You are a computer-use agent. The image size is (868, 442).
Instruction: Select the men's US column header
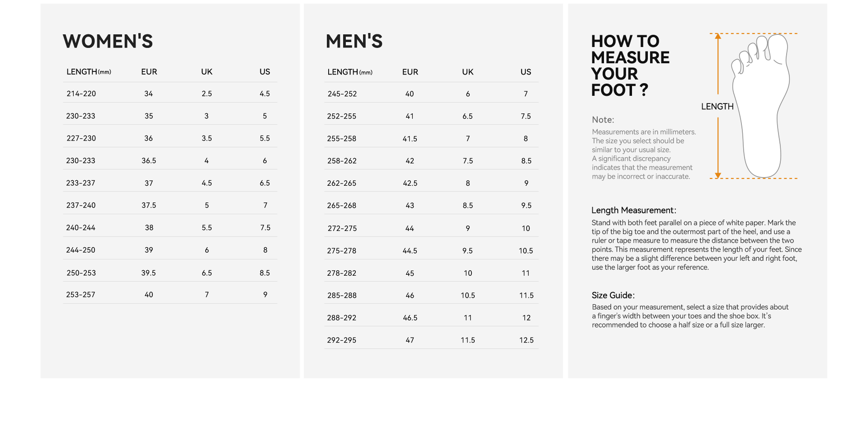pos(526,72)
